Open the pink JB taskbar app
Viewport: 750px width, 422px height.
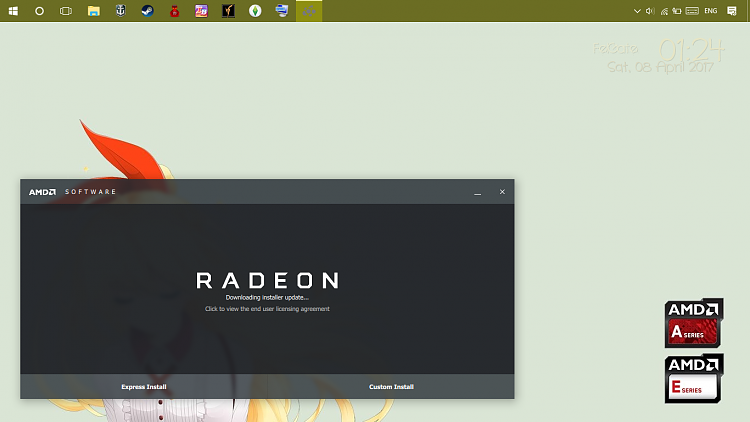tap(201, 11)
